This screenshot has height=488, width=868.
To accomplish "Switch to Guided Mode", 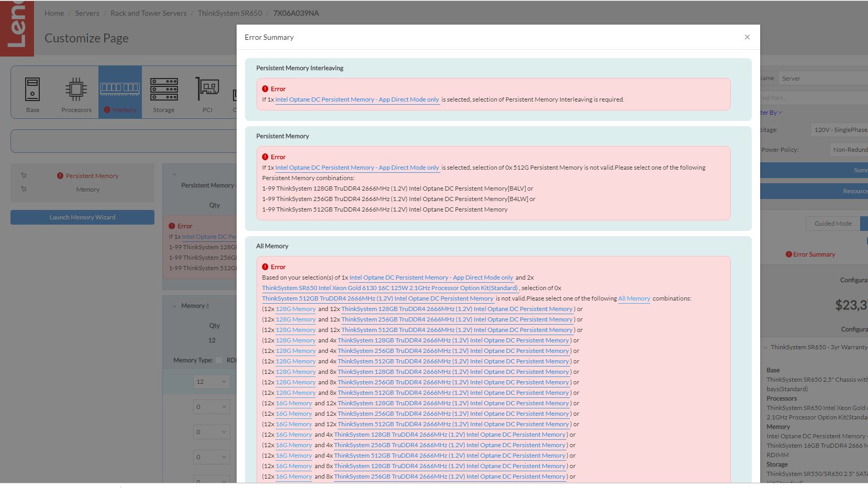I will click(x=832, y=224).
